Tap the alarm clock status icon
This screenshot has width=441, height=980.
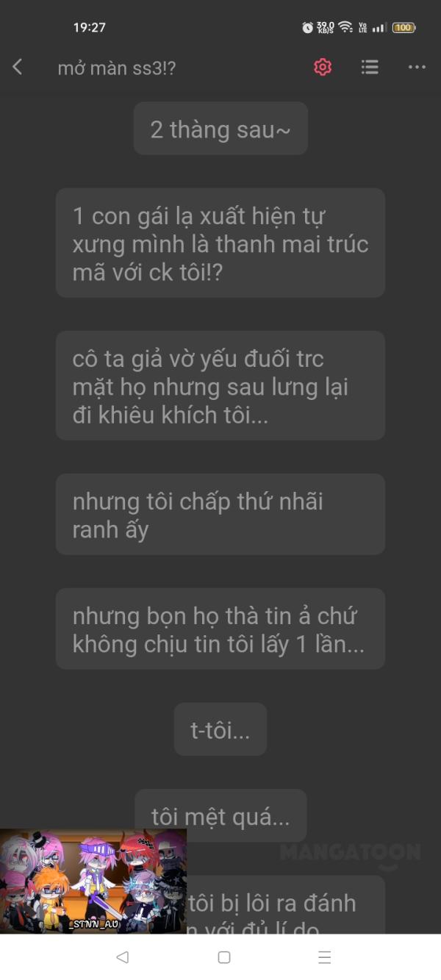click(307, 28)
